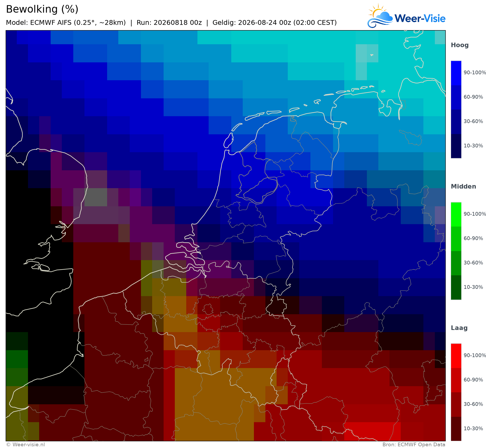Select the Hoog 90-100% bright blue swatch

[456, 73]
